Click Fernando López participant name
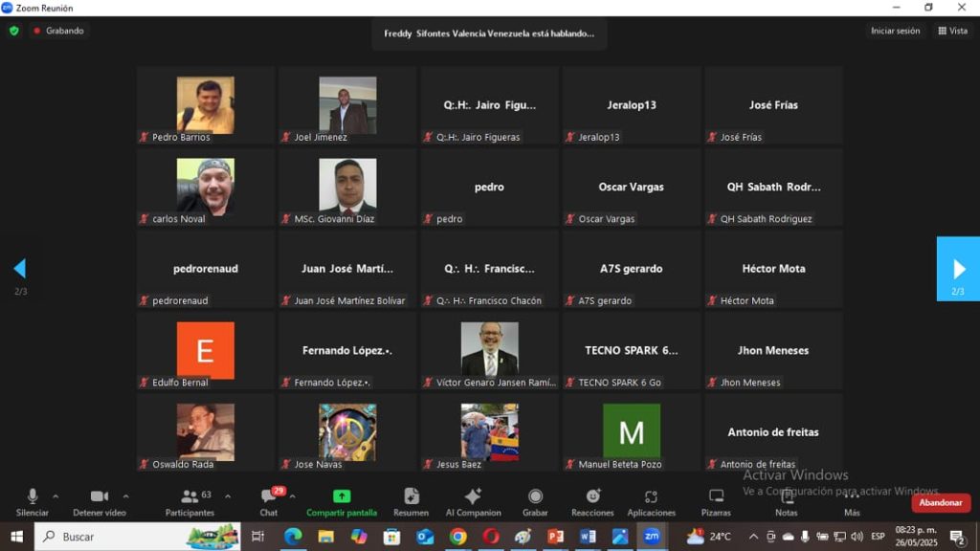The width and height of the screenshot is (980, 551). (347, 350)
